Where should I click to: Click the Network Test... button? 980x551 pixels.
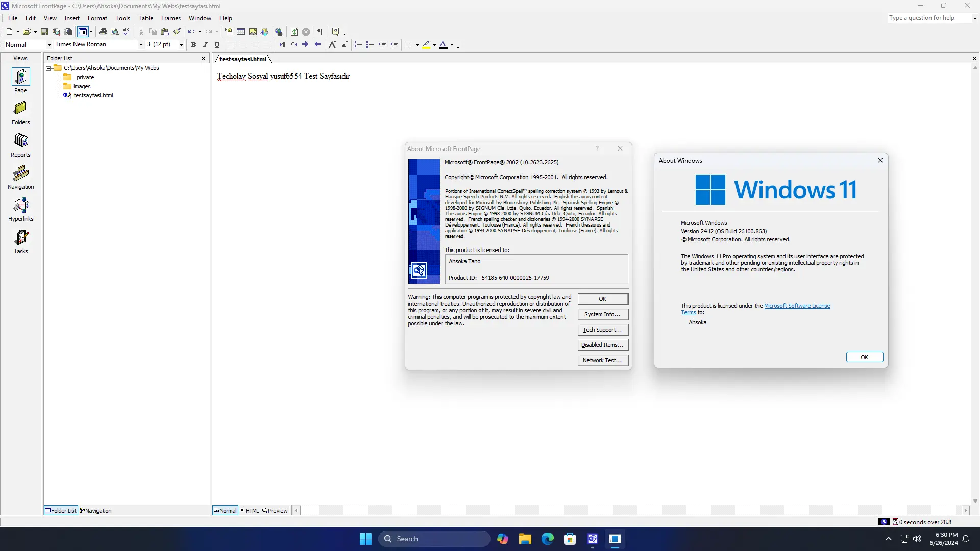pos(603,361)
